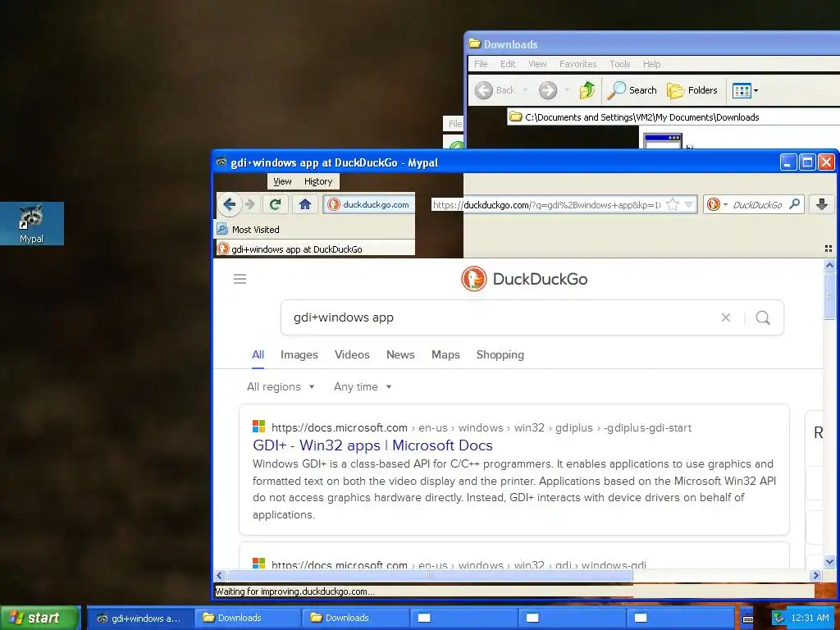Open Forward history arrow in Downloads toolbar
Viewport: 840px width, 630px height.
click(567, 90)
